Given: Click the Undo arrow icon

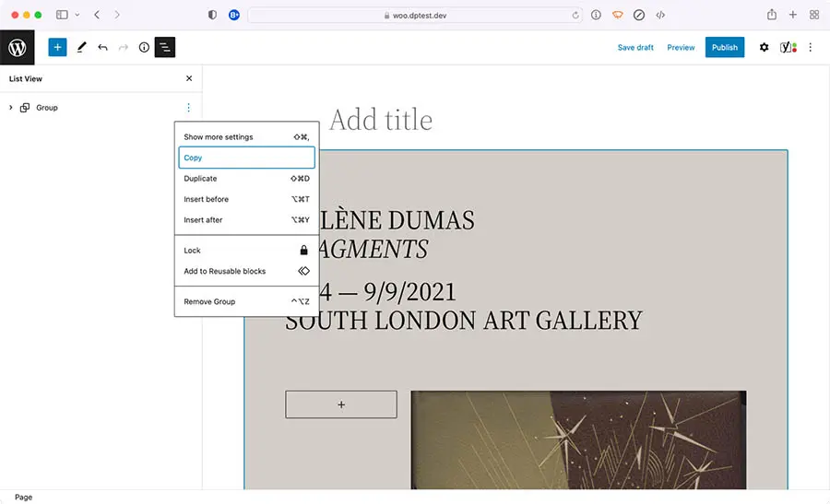Looking at the screenshot, I should [x=102, y=47].
